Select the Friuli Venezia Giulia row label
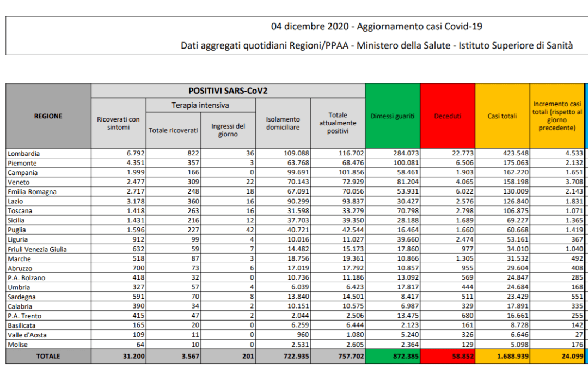 37,249
